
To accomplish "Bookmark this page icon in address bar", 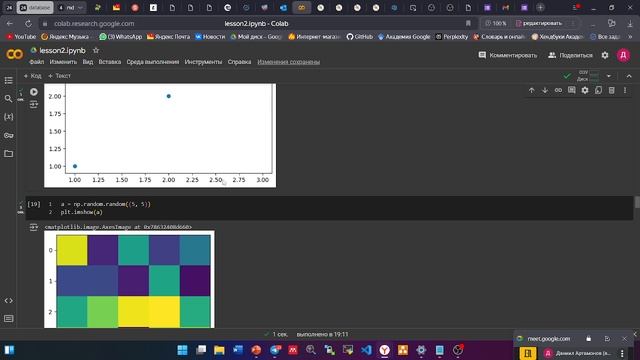I will pyautogui.click(x=468, y=24).
